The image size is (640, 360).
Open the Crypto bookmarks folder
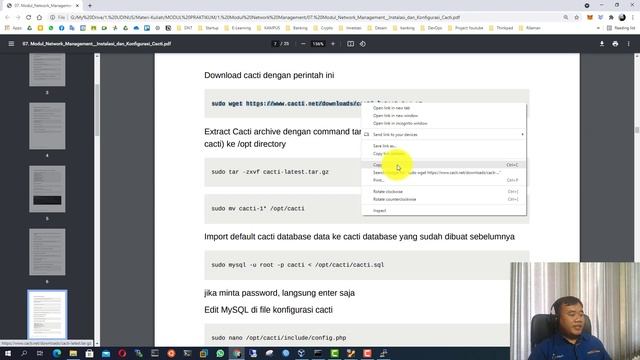323,28
